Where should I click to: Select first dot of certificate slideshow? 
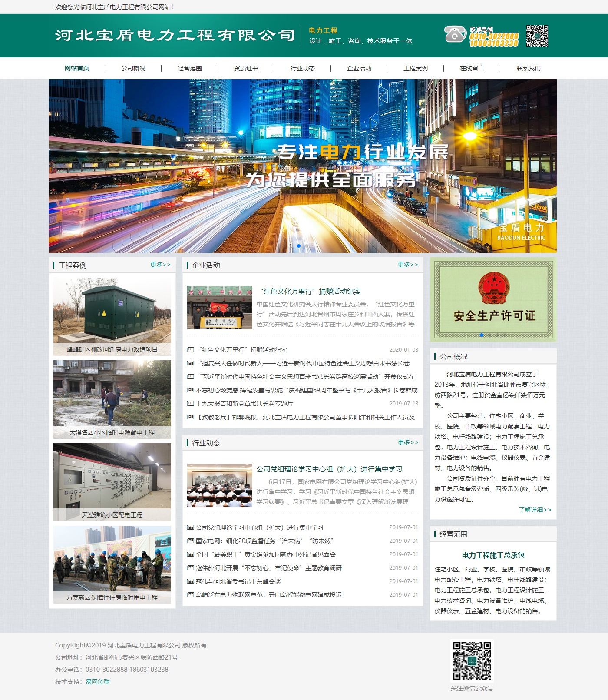point(481,335)
